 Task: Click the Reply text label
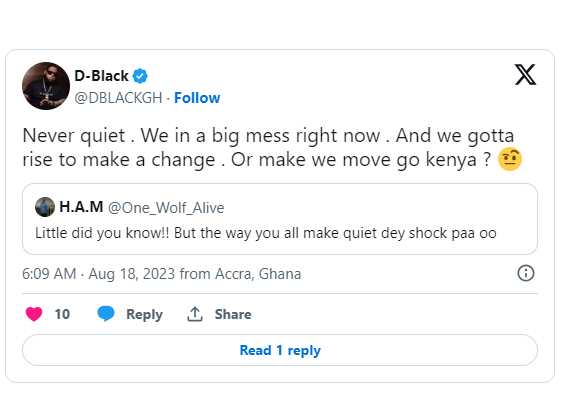click(144, 314)
